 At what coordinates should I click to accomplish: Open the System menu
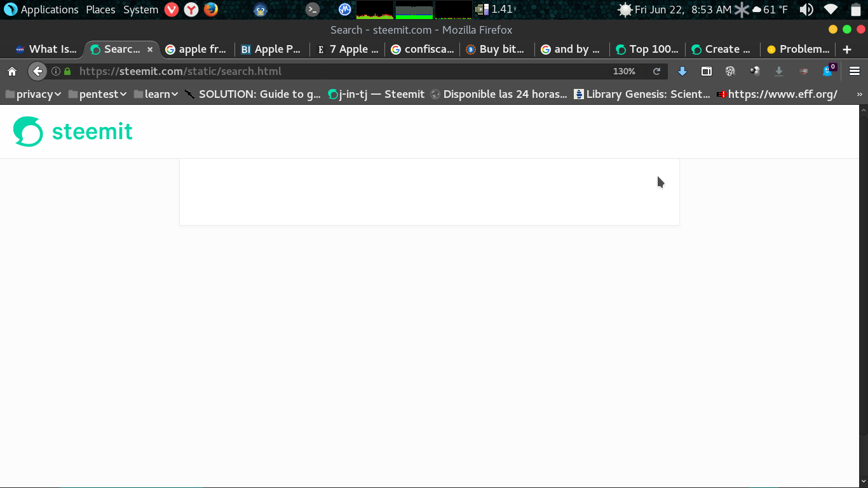click(140, 10)
